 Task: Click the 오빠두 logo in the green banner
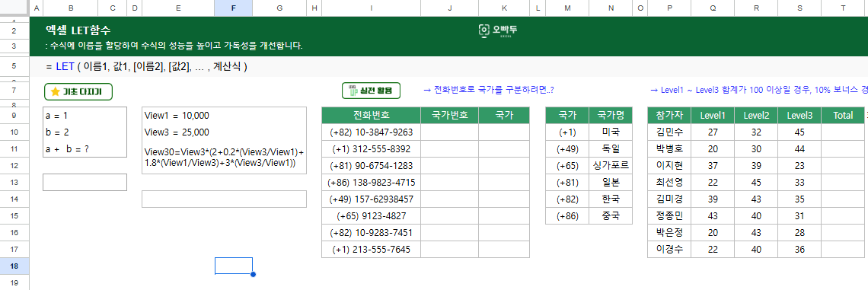[x=498, y=30]
